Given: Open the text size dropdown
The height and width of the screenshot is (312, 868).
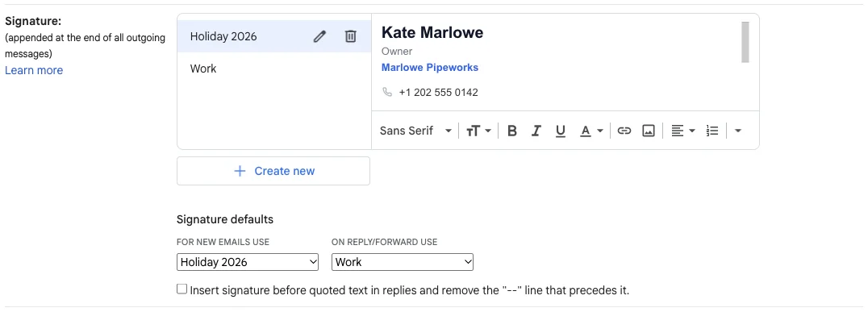Looking at the screenshot, I should click(478, 131).
